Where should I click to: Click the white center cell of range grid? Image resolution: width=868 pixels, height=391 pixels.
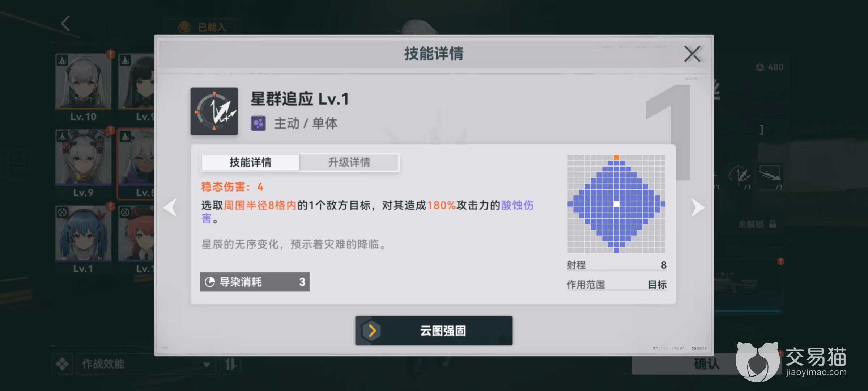617,204
